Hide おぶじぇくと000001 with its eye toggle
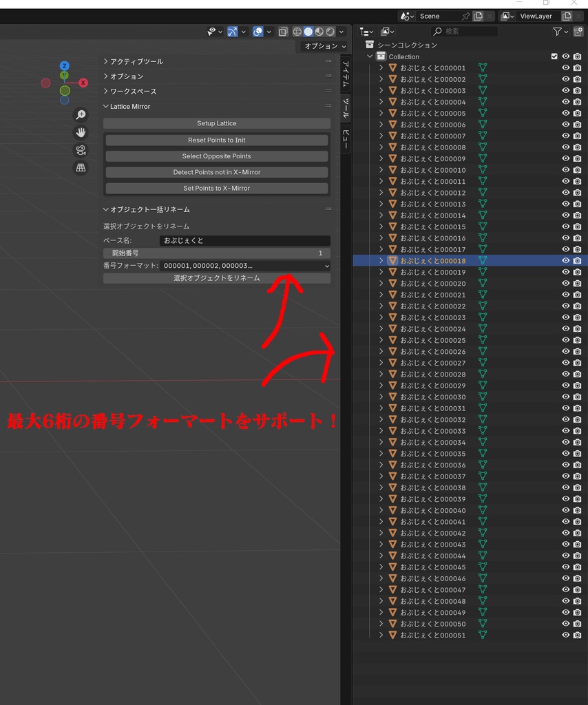 [566, 67]
